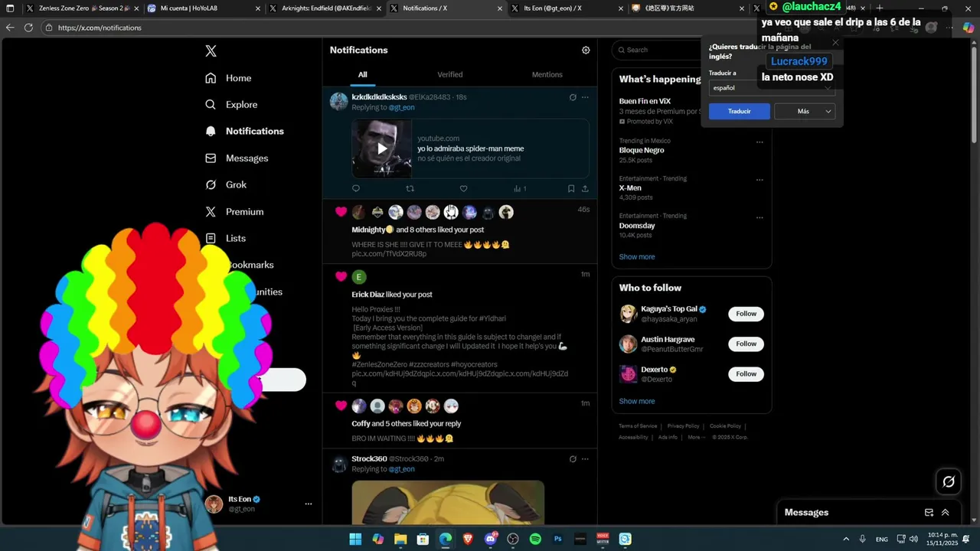Repost the kzkdkdkdksksks post
The width and height of the screenshot is (980, 551).
410,188
